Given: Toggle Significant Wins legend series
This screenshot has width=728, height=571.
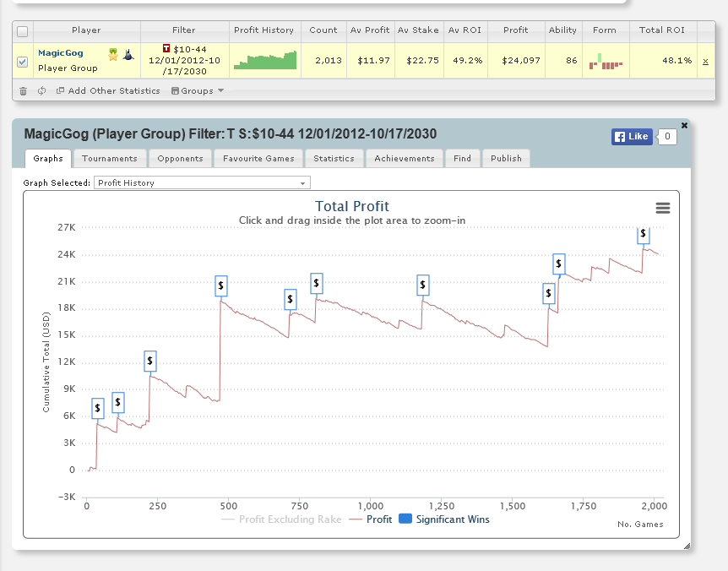Looking at the screenshot, I should 444,519.
